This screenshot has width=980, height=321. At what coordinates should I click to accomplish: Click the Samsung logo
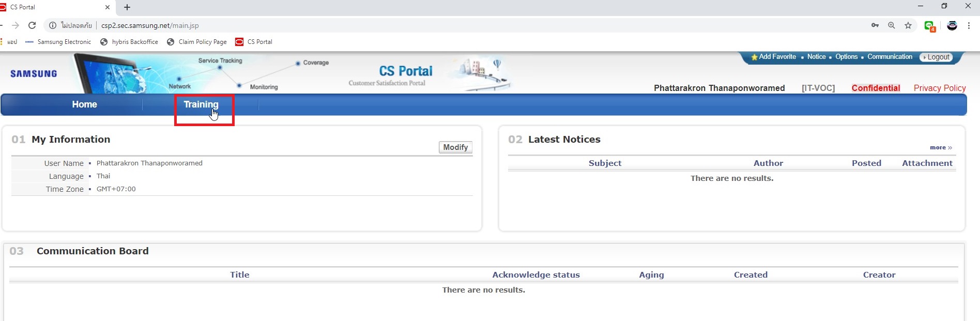coord(34,74)
